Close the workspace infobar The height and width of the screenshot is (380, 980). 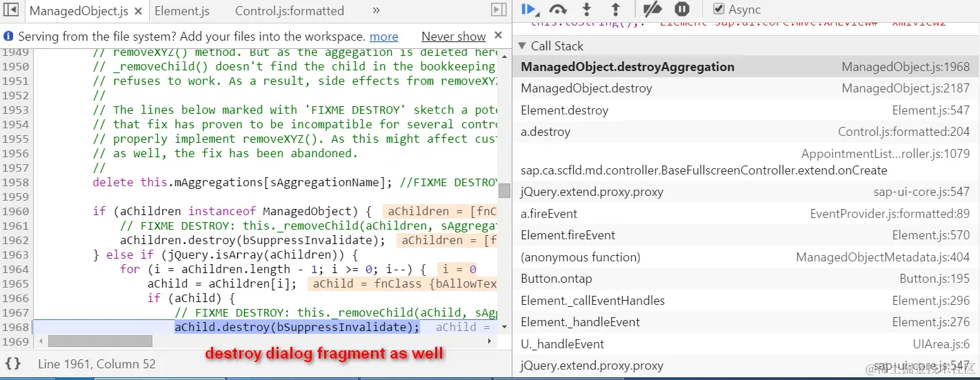(499, 37)
